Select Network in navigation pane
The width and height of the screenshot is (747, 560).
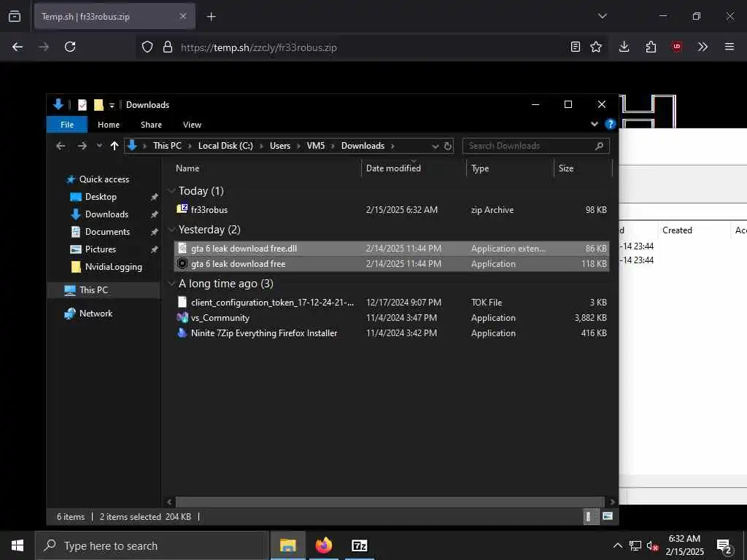[x=96, y=314]
